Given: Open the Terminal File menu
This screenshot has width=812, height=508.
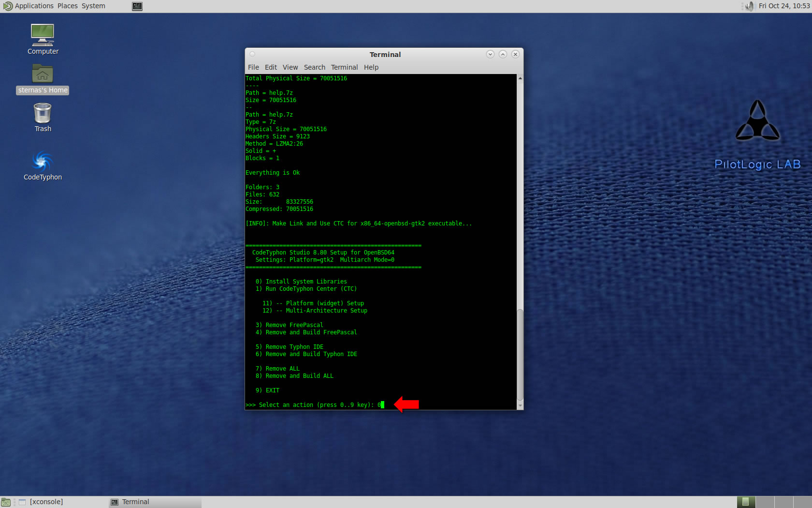Looking at the screenshot, I should [x=253, y=67].
